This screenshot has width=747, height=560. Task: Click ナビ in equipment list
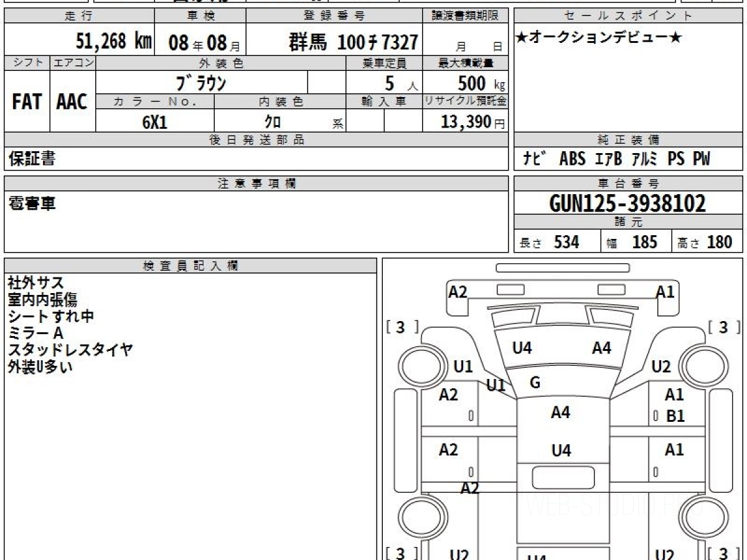[x=535, y=159]
